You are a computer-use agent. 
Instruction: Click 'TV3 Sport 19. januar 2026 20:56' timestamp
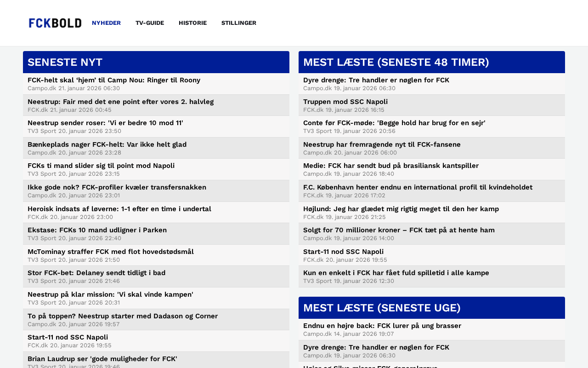(349, 131)
